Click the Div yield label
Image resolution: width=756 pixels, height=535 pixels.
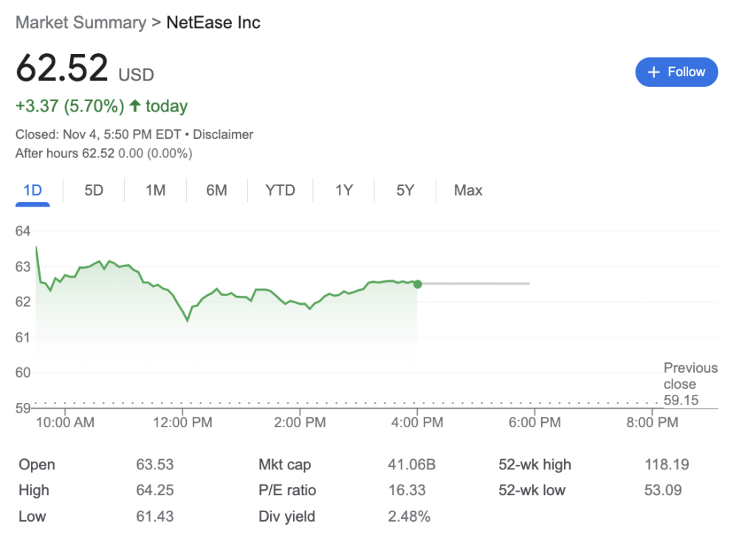[286, 517]
